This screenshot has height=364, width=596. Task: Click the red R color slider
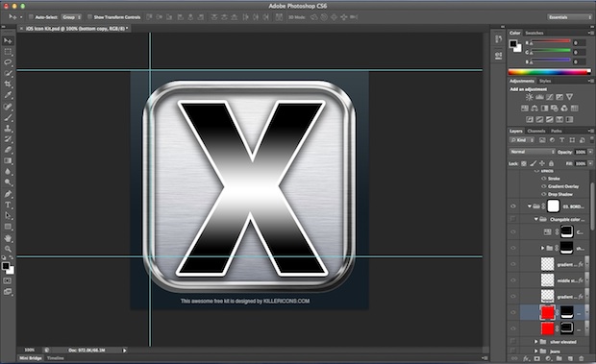coord(551,41)
